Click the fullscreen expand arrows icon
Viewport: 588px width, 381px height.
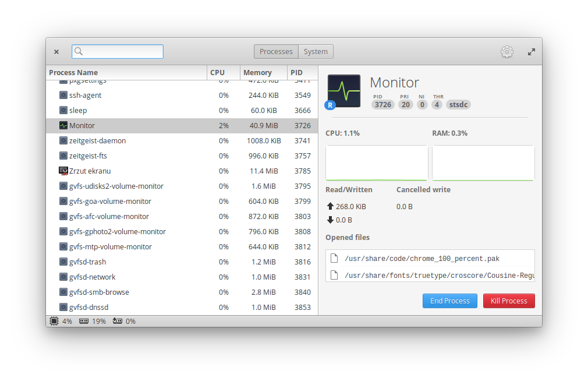[x=532, y=52]
